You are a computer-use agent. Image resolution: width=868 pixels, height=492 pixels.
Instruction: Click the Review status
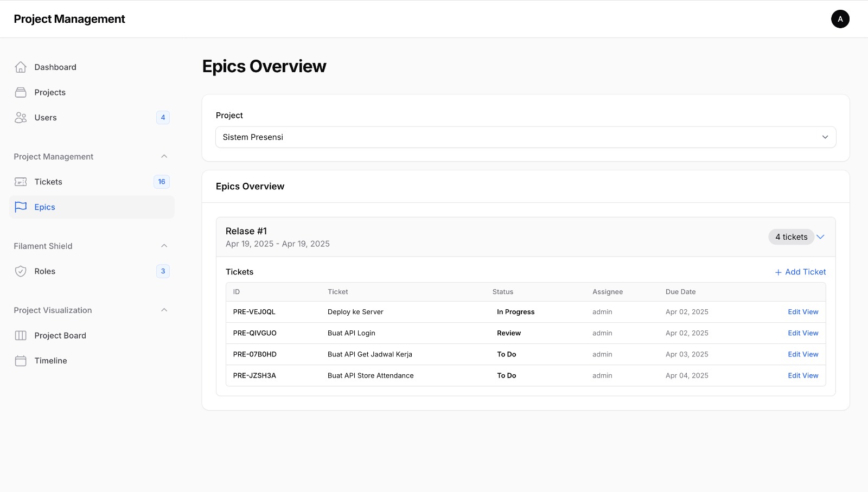(509, 333)
